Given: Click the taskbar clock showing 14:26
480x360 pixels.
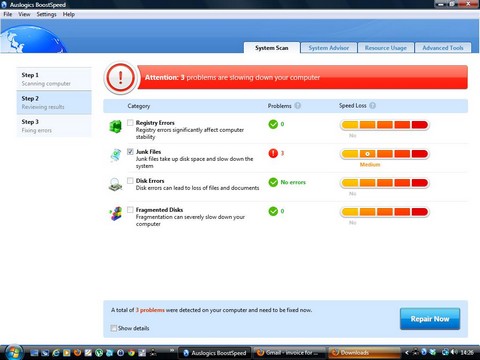Looking at the screenshot, I should (467, 352).
